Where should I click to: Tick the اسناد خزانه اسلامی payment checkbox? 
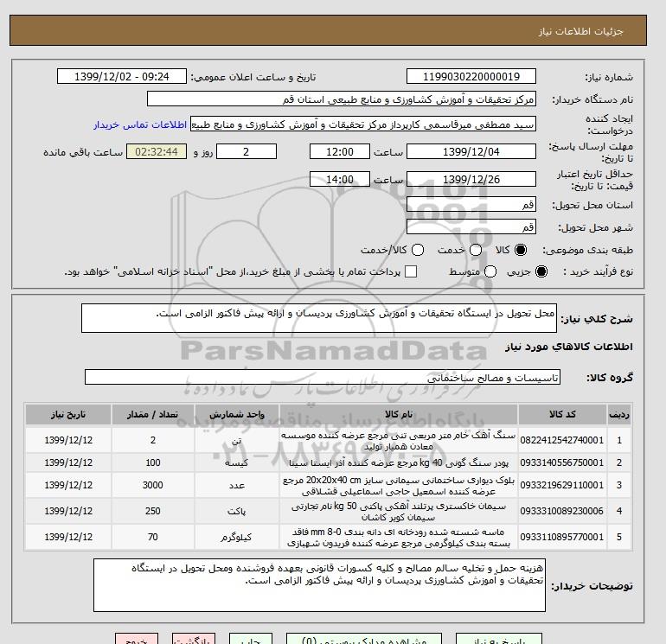[411, 271]
